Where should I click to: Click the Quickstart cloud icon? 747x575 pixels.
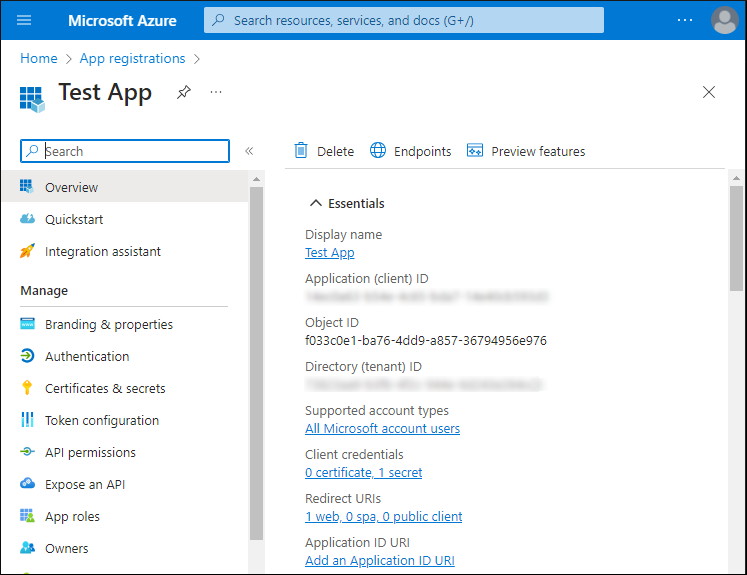(27, 219)
